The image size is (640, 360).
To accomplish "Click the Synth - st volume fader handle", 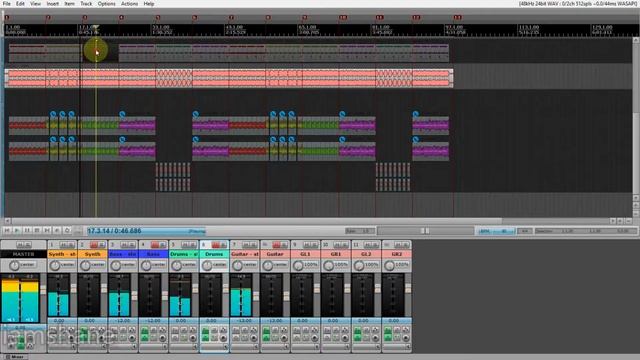I will 73,288.
